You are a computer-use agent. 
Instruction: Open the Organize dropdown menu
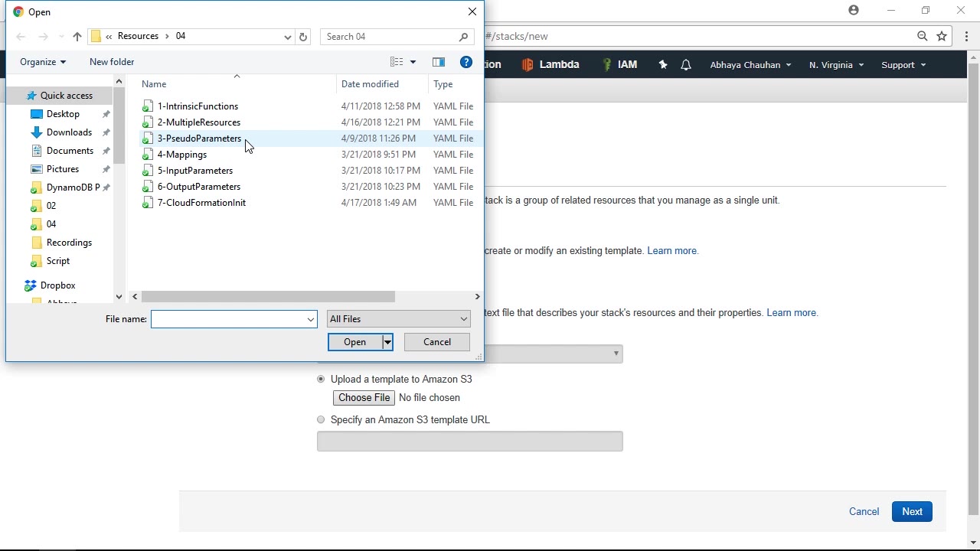pyautogui.click(x=43, y=62)
